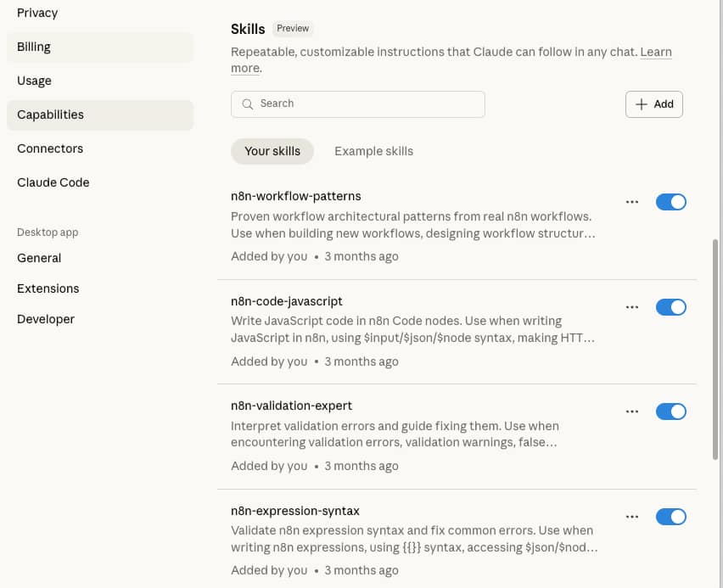Click the Add skill button

653,104
